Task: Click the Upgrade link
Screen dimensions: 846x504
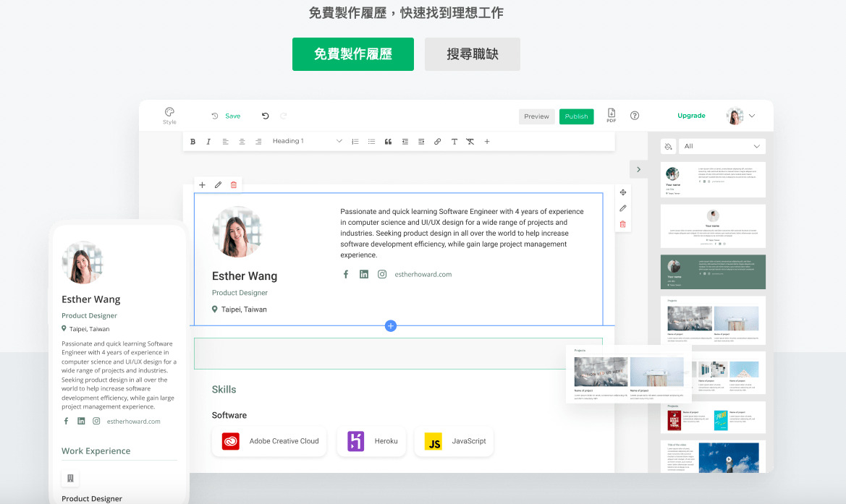Action: [x=691, y=116]
